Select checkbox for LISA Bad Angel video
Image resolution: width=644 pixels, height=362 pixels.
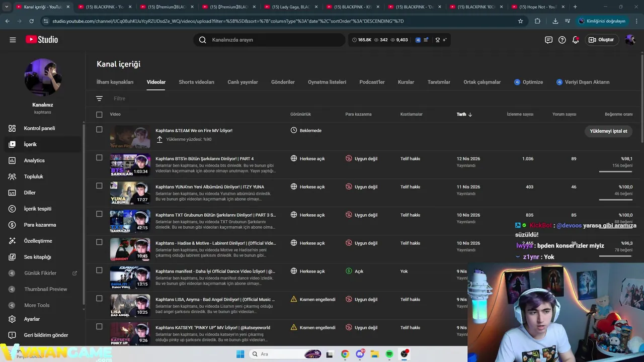point(99,298)
